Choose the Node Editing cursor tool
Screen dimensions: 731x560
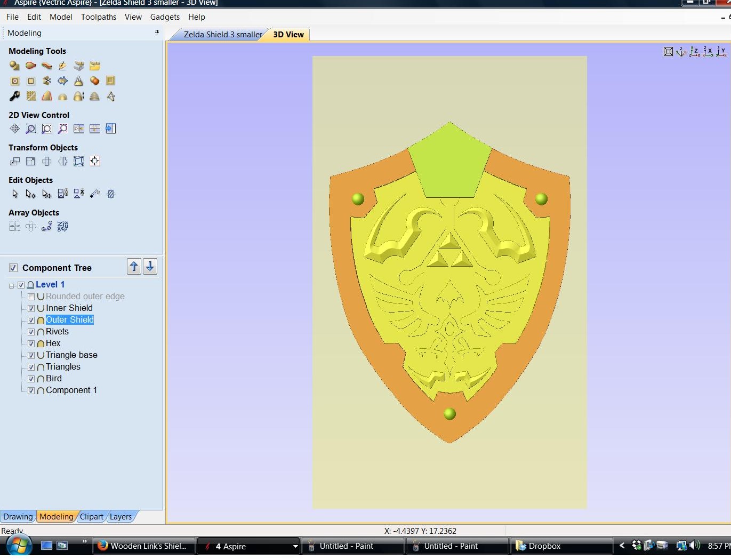[x=31, y=194]
